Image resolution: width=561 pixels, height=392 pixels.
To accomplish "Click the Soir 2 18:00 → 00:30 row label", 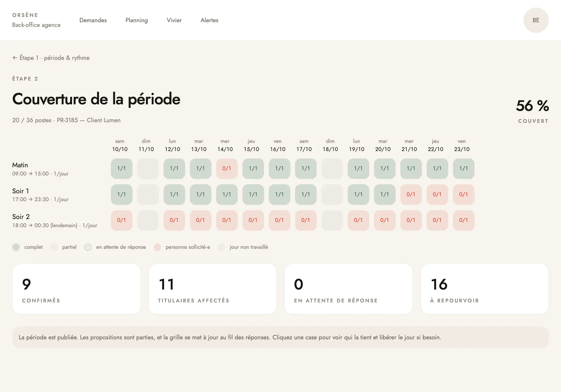I will [55, 221].
